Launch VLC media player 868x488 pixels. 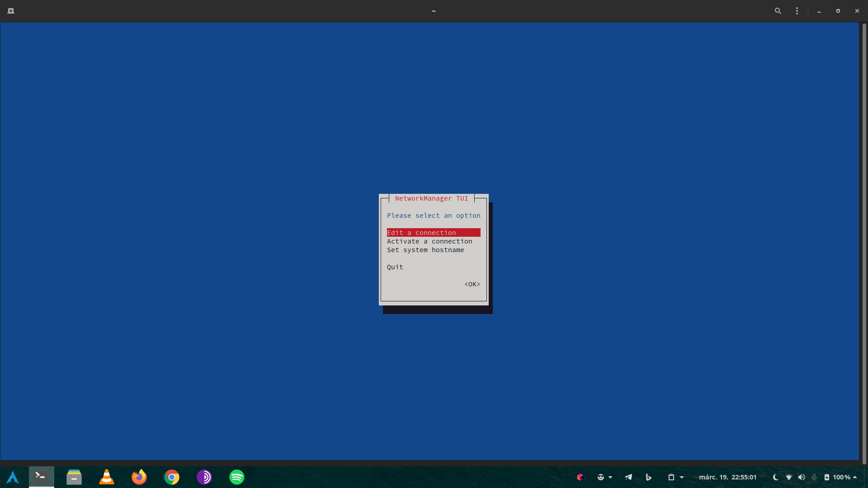(107, 477)
